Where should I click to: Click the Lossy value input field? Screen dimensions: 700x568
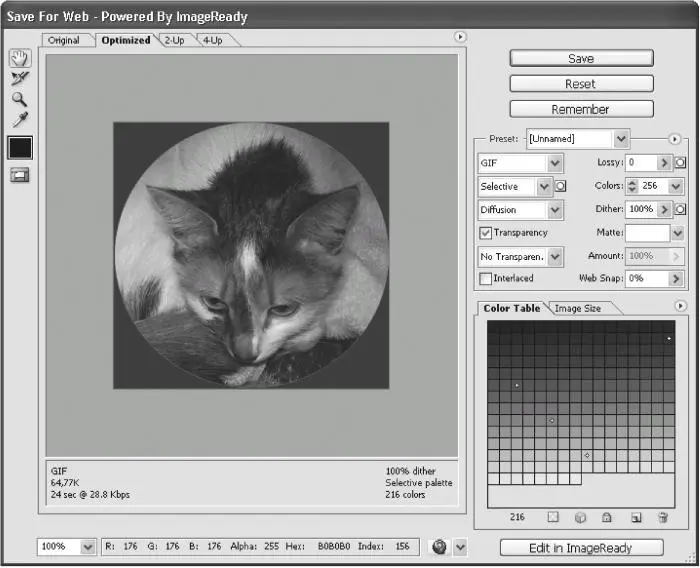640,163
